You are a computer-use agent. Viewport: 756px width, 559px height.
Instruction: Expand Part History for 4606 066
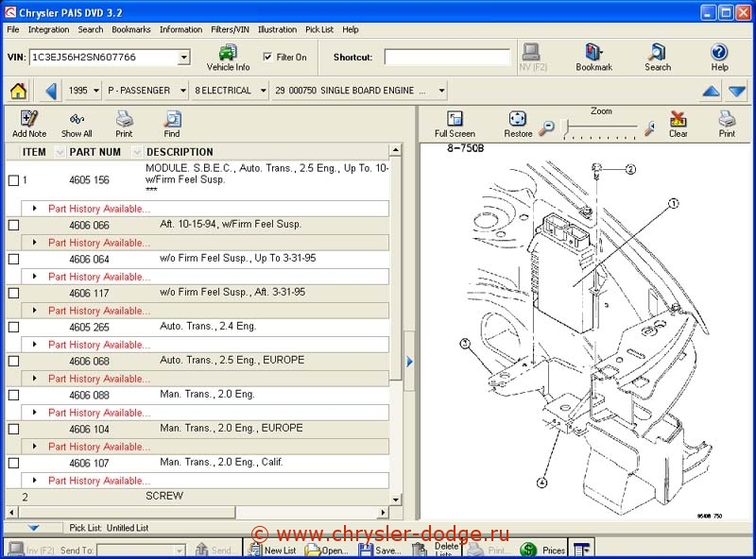click(x=34, y=243)
